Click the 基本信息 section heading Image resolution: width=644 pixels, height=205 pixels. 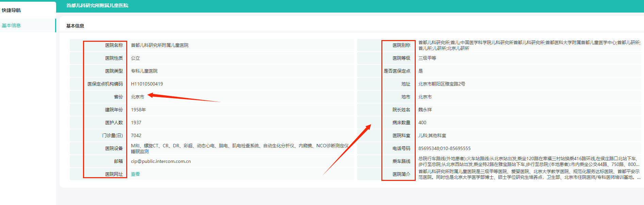75,26
